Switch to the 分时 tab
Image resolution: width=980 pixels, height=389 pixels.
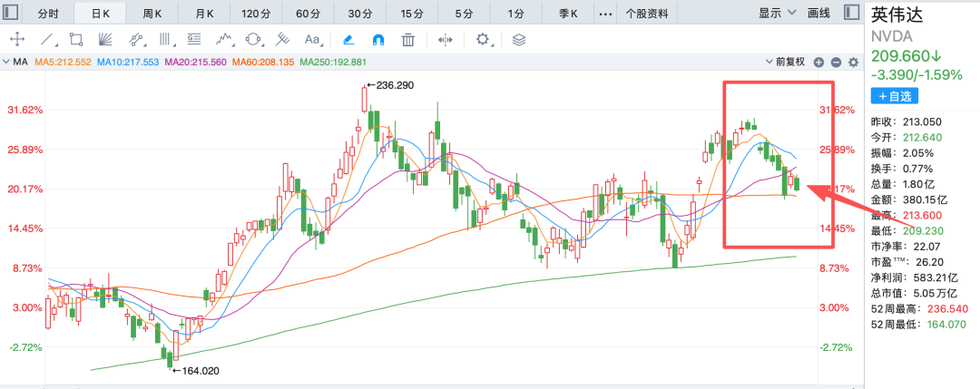pos(48,13)
